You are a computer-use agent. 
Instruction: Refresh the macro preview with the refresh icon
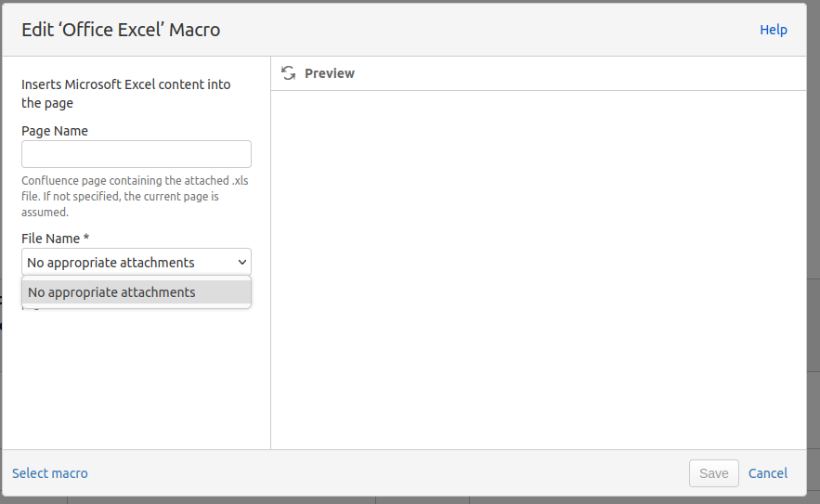(288, 73)
